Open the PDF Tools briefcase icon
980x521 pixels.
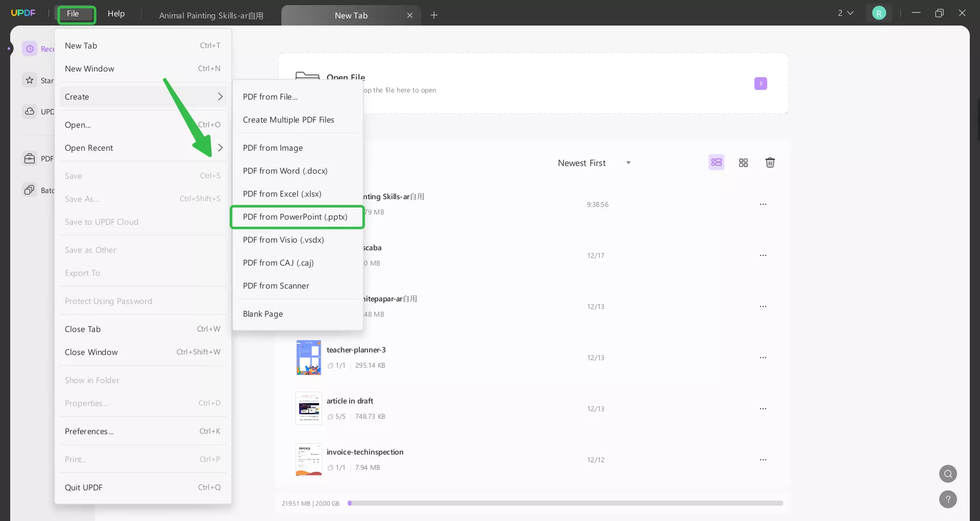point(30,158)
